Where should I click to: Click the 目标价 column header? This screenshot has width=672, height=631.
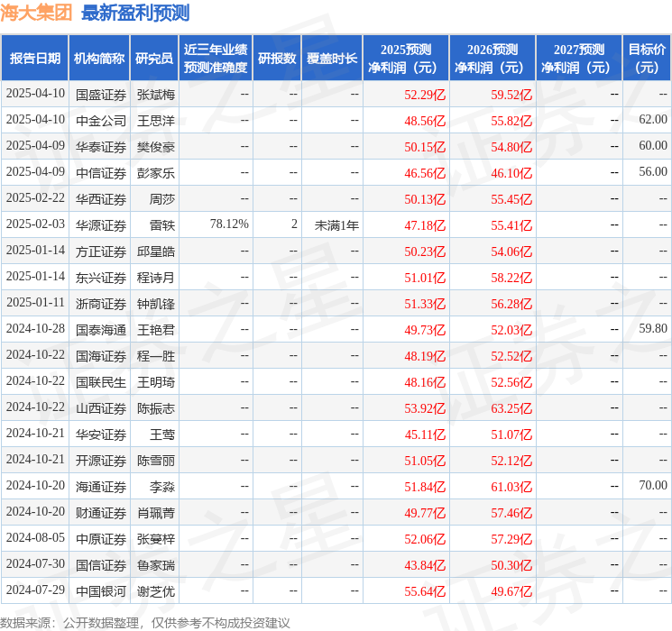click(x=647, y=59)
